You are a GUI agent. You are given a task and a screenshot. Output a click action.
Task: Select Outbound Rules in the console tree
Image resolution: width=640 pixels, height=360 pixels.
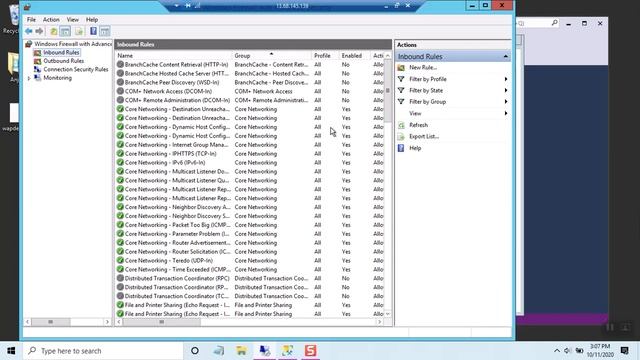[63, 61]
